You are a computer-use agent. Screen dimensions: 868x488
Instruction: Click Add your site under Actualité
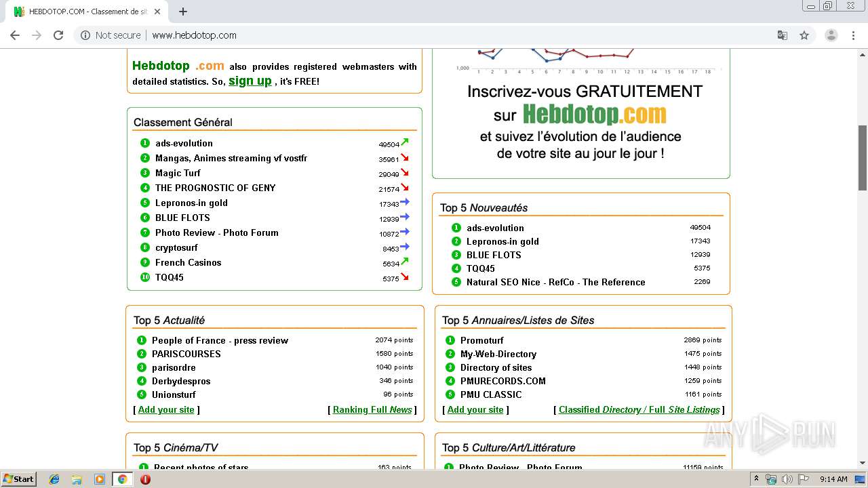166,409
